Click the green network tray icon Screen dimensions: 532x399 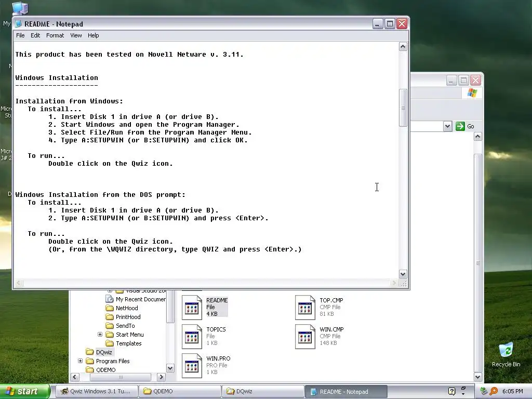[x=484, y=391]
